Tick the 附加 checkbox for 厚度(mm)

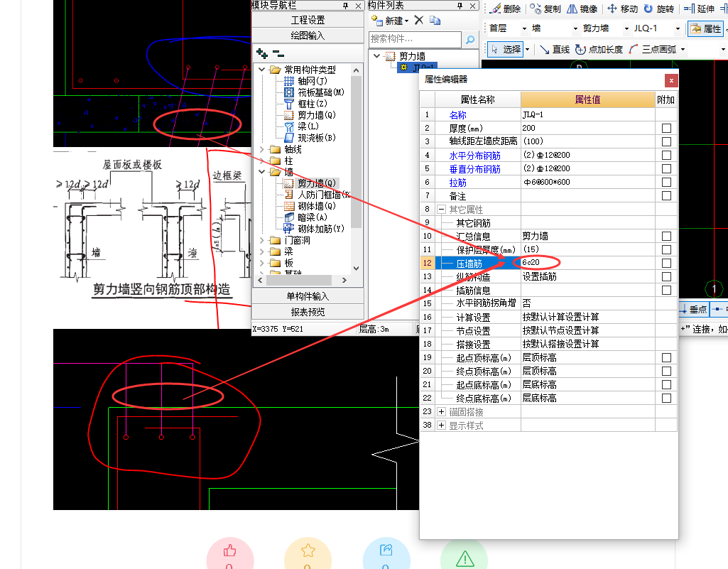(666, 128)
